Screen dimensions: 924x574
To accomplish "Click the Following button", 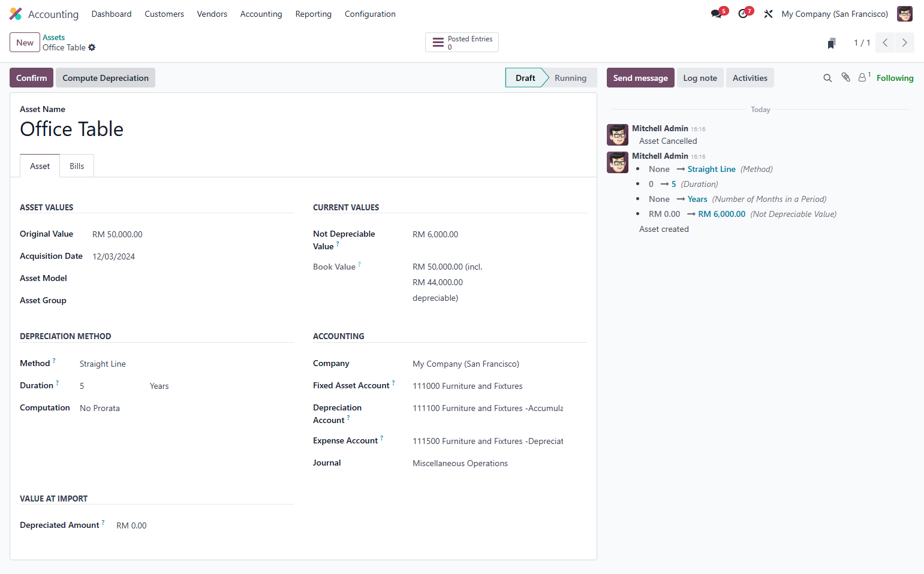I will tap(895, 78).
